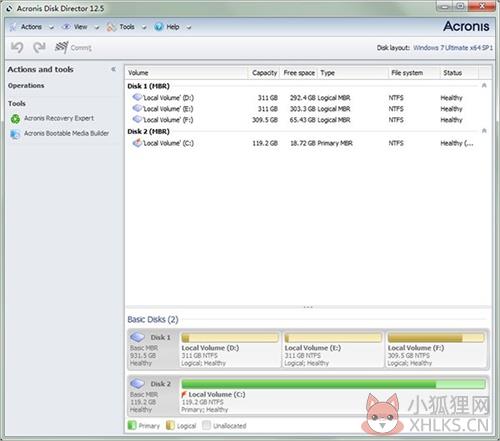Select 'Local Volume' (E:) row text
The image size is (500, 441).
point(168,109)
